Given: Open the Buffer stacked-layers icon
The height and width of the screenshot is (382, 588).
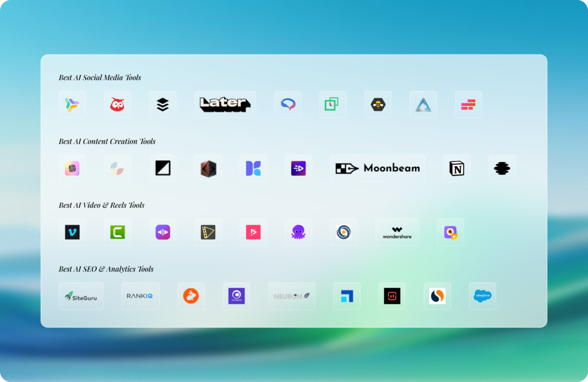Looking at the screenshot, I should point(163,105).
